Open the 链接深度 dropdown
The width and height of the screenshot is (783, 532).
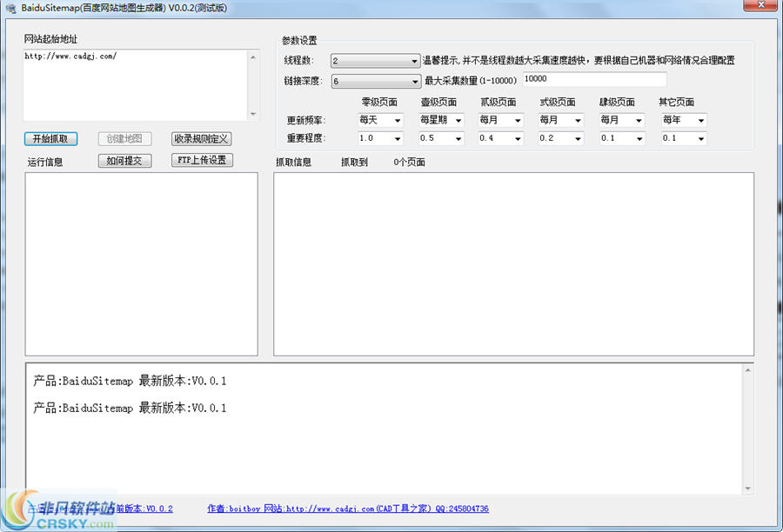pos(376,82)
